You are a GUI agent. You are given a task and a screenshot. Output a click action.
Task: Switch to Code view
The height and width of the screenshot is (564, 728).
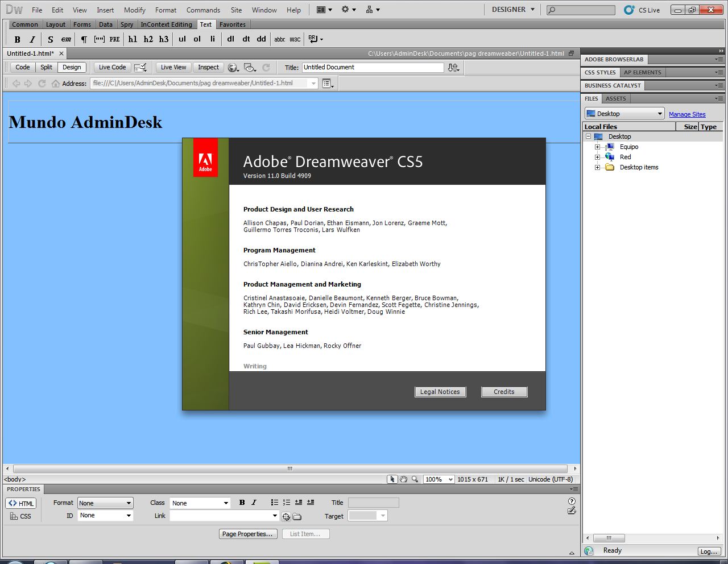pos(23,67)
